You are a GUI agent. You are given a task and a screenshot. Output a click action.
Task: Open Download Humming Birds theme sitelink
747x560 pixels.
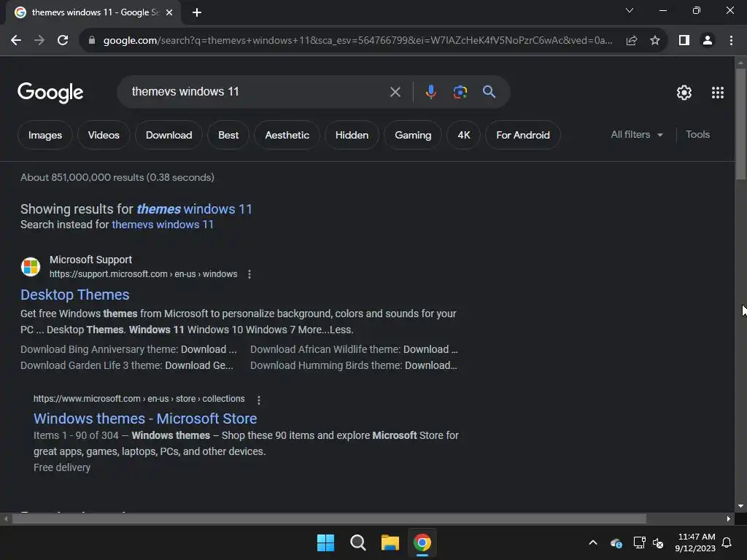(354, 366)
